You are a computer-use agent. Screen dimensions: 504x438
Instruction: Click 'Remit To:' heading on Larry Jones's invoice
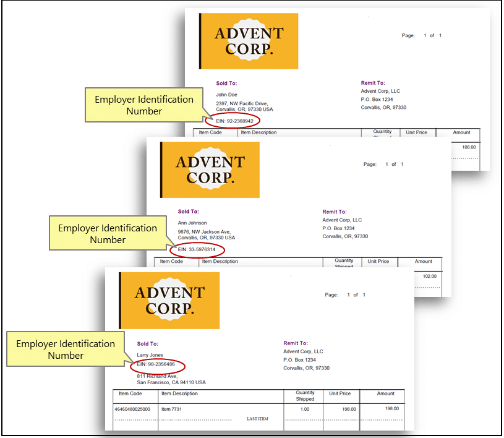(x=296, y=343)
